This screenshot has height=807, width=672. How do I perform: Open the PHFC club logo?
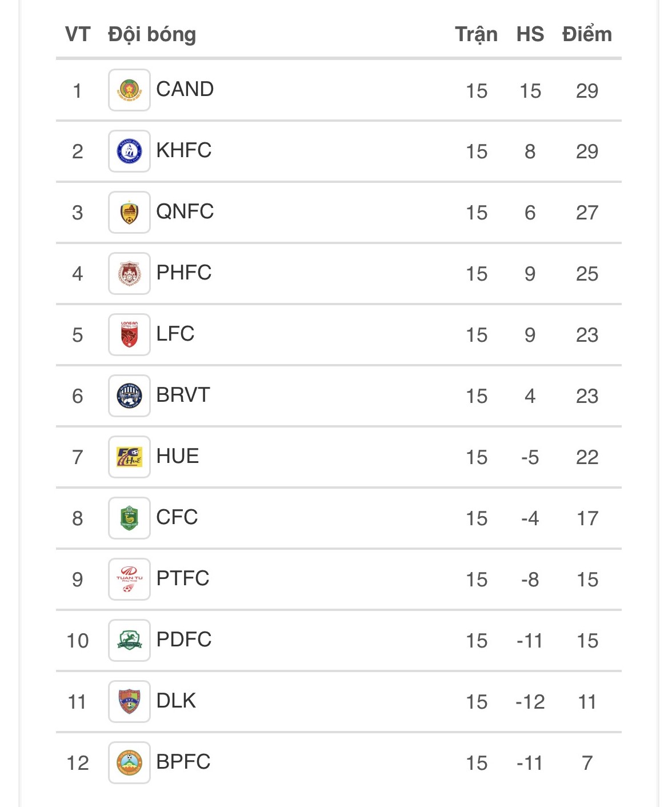click(x=129, y=274)
